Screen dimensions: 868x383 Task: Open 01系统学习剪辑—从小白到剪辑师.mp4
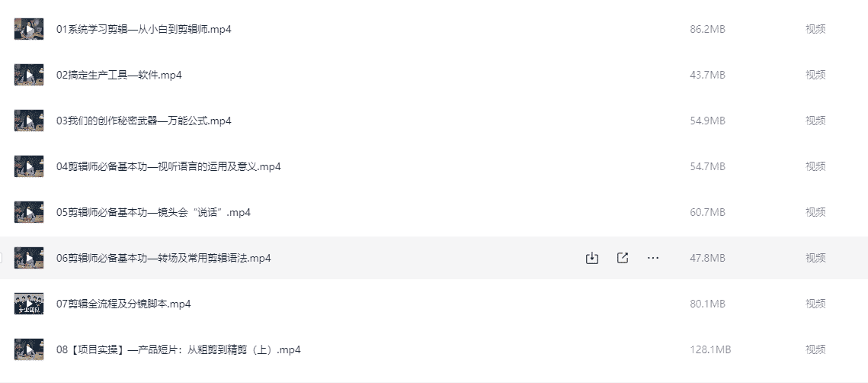click(x=144, y=29)
